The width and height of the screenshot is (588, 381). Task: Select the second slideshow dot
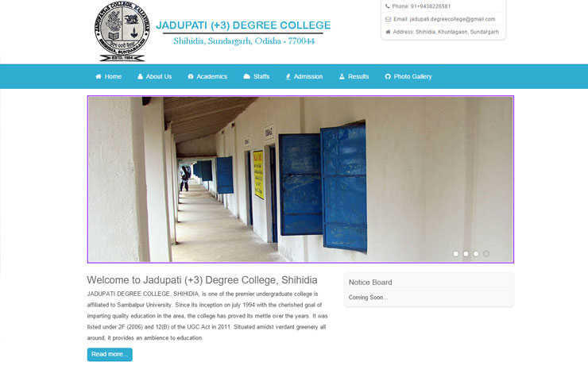(466, 254)
